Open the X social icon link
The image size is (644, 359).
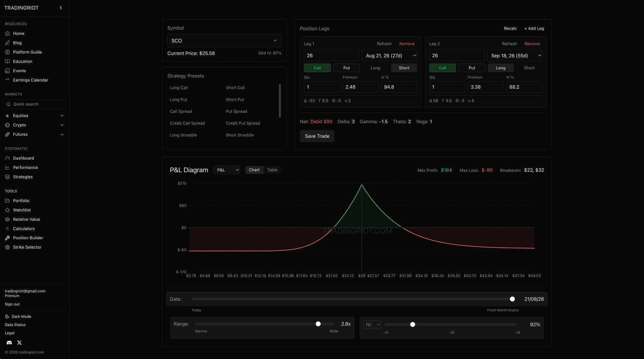[19, 343]
